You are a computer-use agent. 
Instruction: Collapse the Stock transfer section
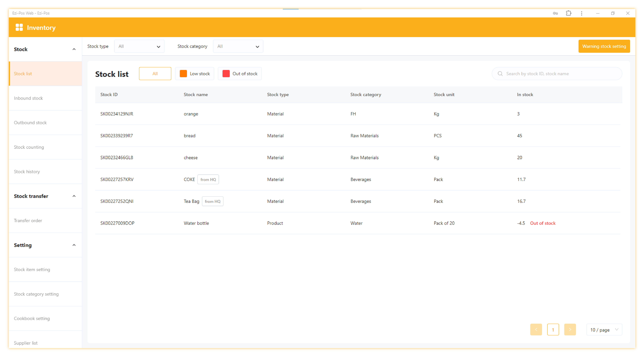click(x=74, y=196)
